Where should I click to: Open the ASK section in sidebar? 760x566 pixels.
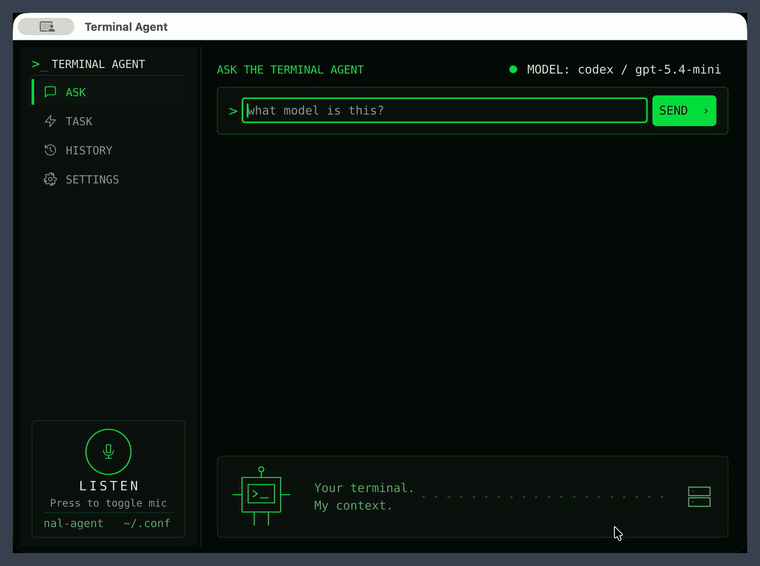click(109, 92)
